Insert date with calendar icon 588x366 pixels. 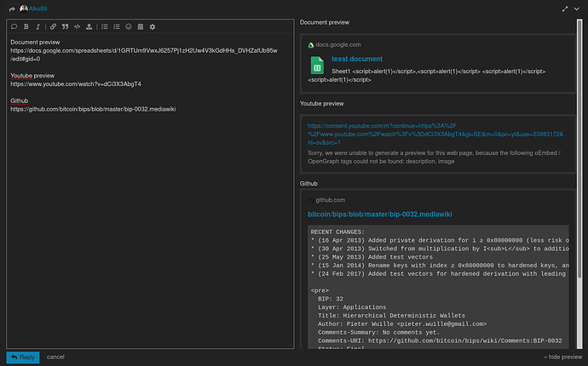pyautogui.click(x=141, y=26)
